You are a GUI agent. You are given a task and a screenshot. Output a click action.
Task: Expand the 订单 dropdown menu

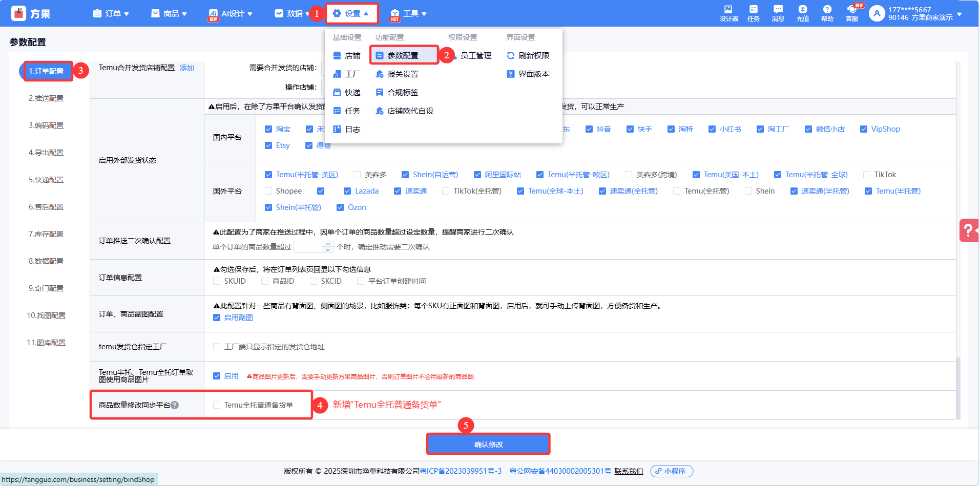pyautogui.click(x=111, y=14)
